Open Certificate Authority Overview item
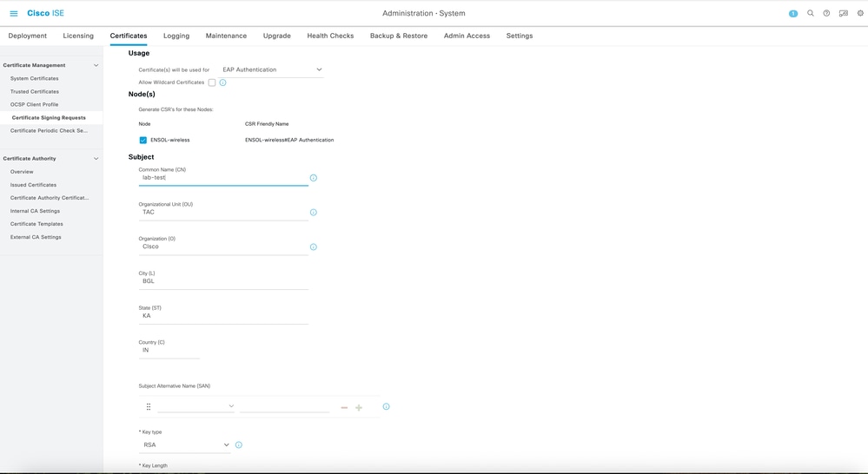Viewport: 868px width, 474px height. click(22, 172)
